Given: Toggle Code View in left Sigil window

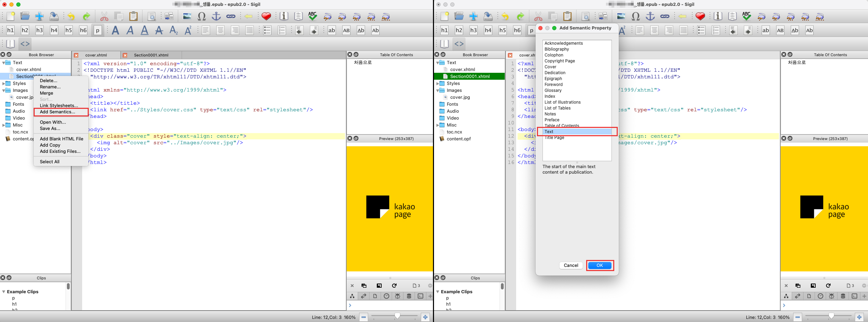Looking at the screenshot, I should click(25, 44).
